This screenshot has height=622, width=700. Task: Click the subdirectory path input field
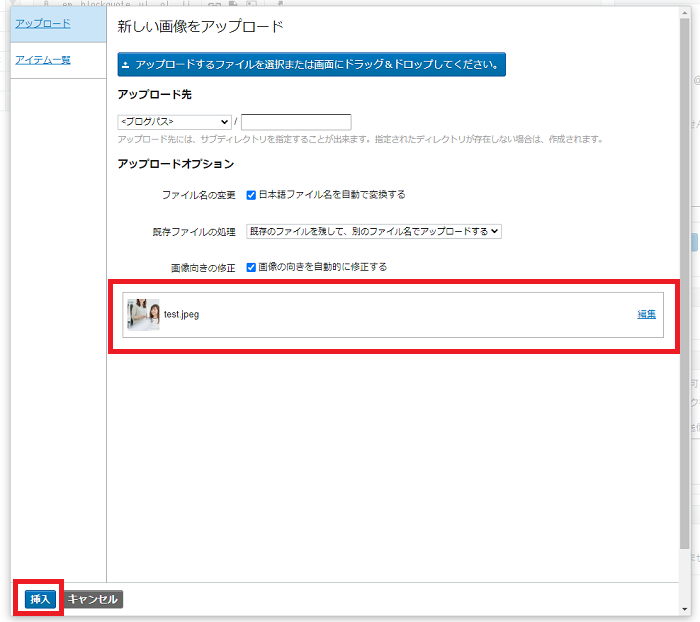296,121
